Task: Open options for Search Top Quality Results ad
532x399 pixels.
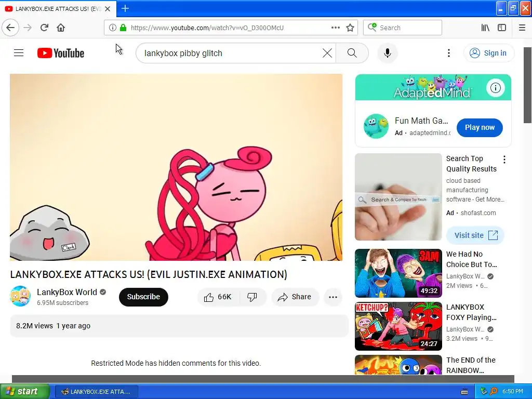Action: point(504,159)
